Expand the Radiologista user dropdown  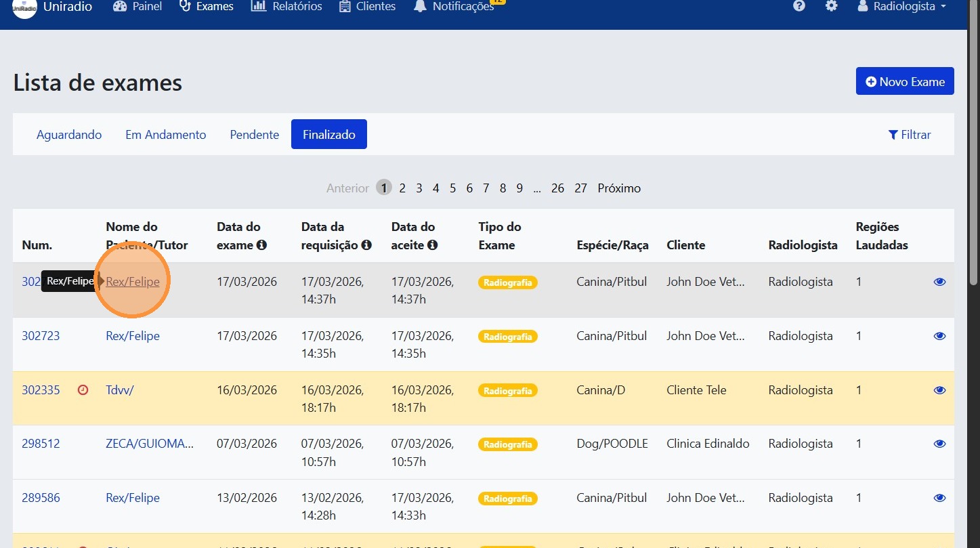pos(902,7)
